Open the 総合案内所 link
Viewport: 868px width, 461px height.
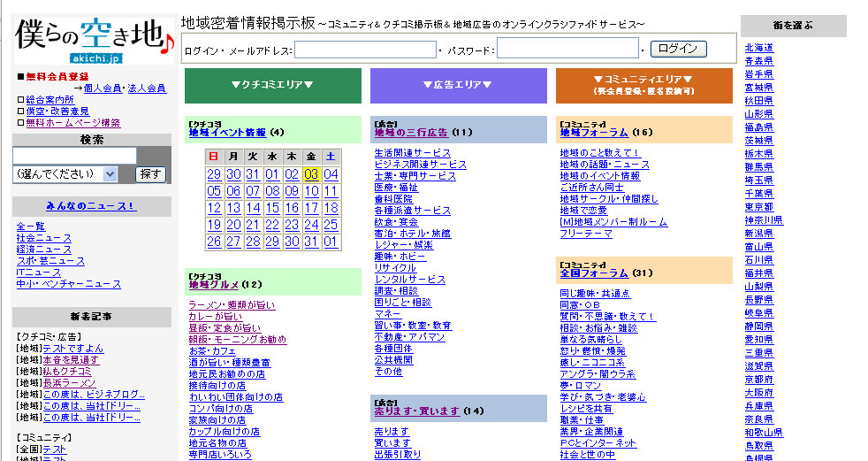pos(49,100)
